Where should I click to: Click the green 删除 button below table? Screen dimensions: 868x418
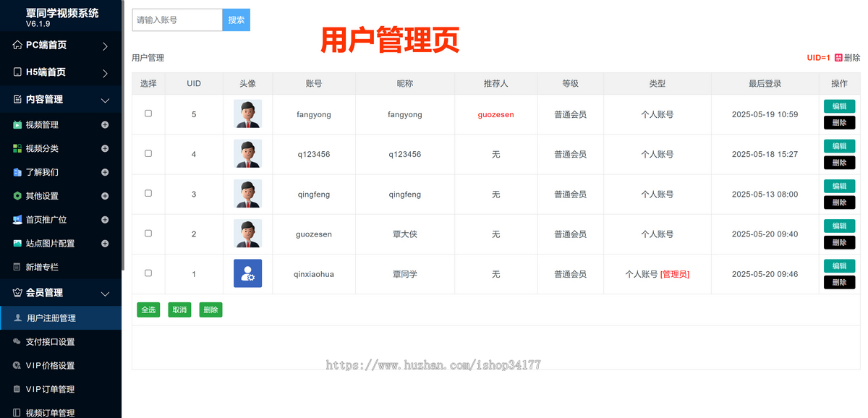(210, 310)
